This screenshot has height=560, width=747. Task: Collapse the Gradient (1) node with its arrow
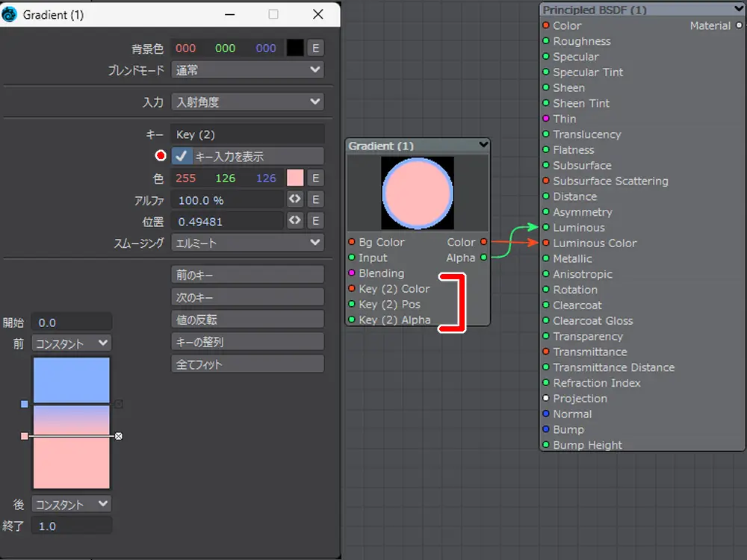pos(483,145)
